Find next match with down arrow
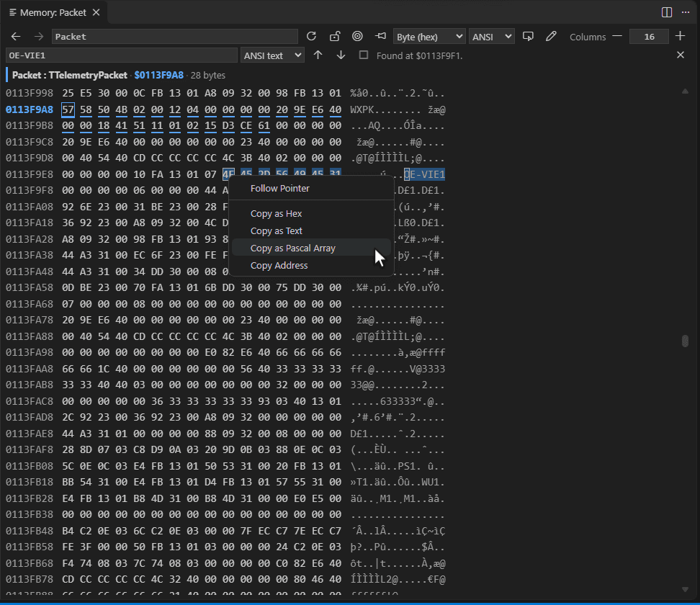The image size is (700, 605). point(341,55)
